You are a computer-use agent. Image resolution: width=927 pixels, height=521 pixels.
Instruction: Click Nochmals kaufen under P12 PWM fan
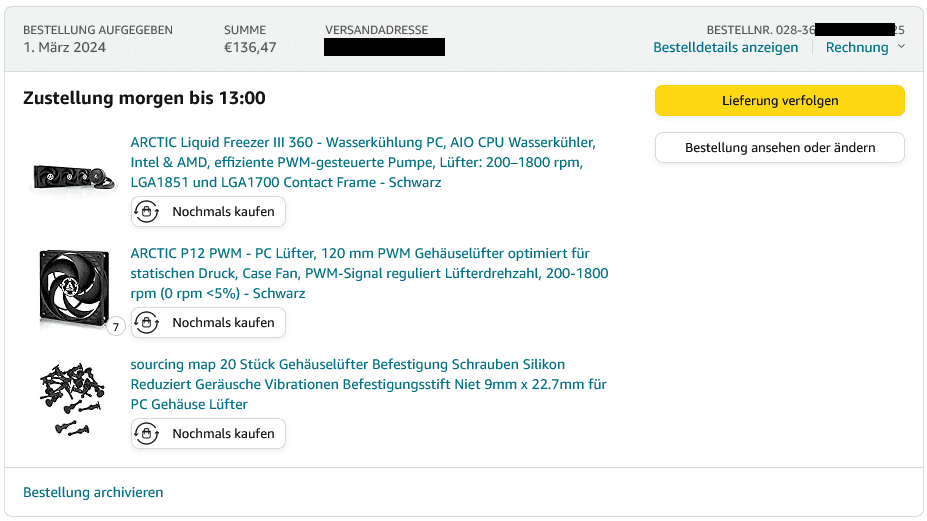pos(208,323)
